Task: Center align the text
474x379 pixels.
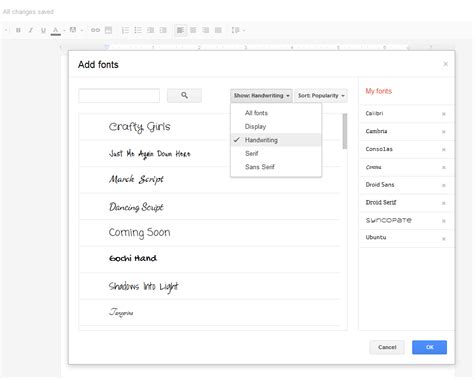Action: pos(193,30)
